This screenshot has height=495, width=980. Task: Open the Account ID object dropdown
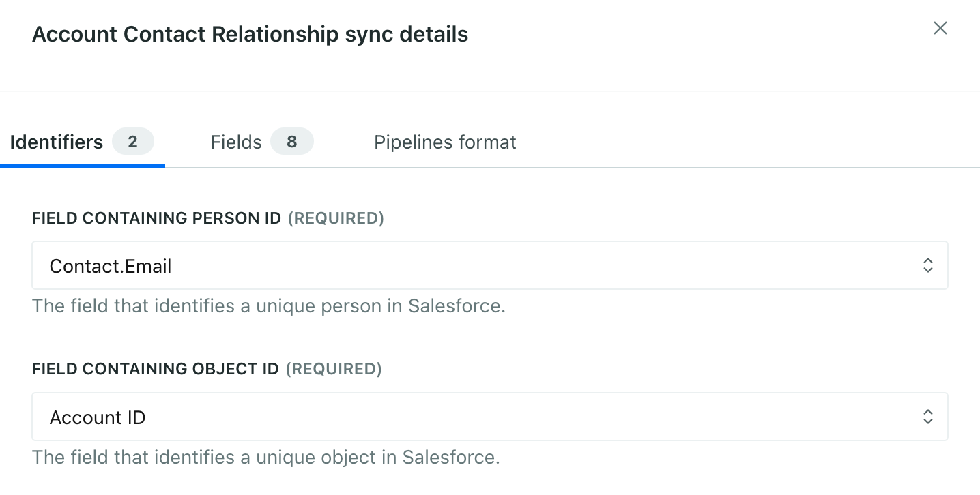pyautogui.click(x=490, y=417)
